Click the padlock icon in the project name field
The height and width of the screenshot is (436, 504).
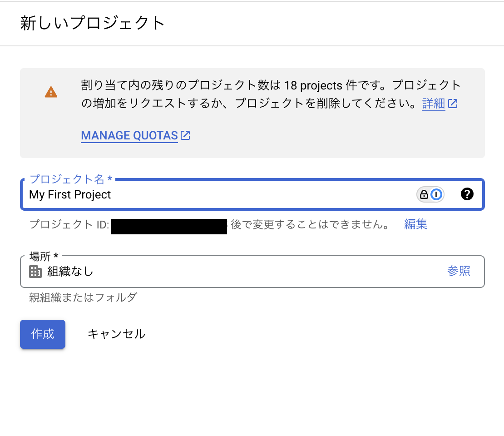point(424,194)
